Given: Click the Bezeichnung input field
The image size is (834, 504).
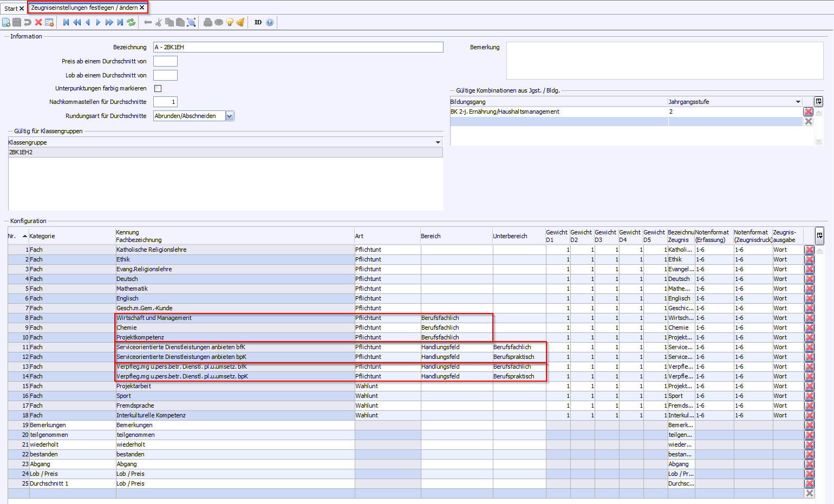Looking at the screenshot, I should (x=298, y=47).
